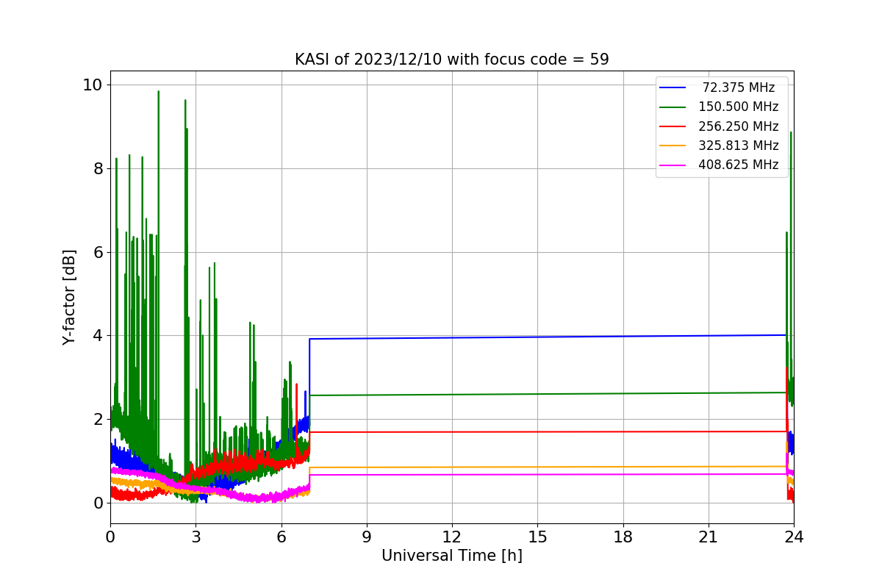Click the plot title mentioning KASI focus code
The image size is (882, 588).
coord(451,60)
